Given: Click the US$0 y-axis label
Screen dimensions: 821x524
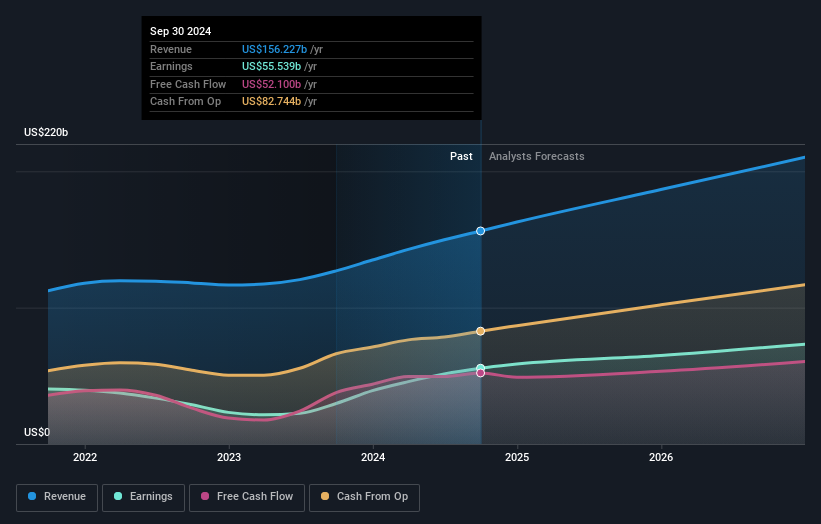Looking at the screenshot, I should pyautogui.click(x=37, y=432).
